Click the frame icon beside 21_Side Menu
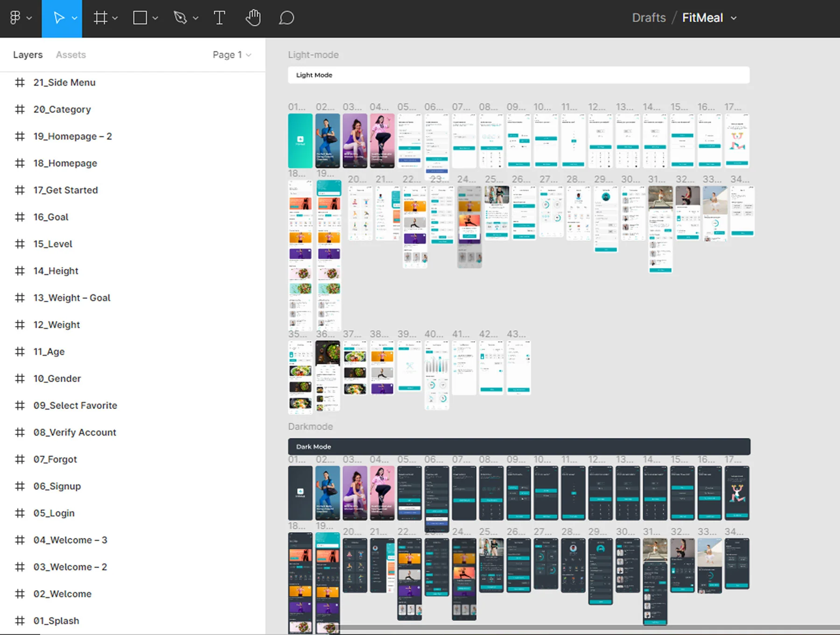 point(20,83)
